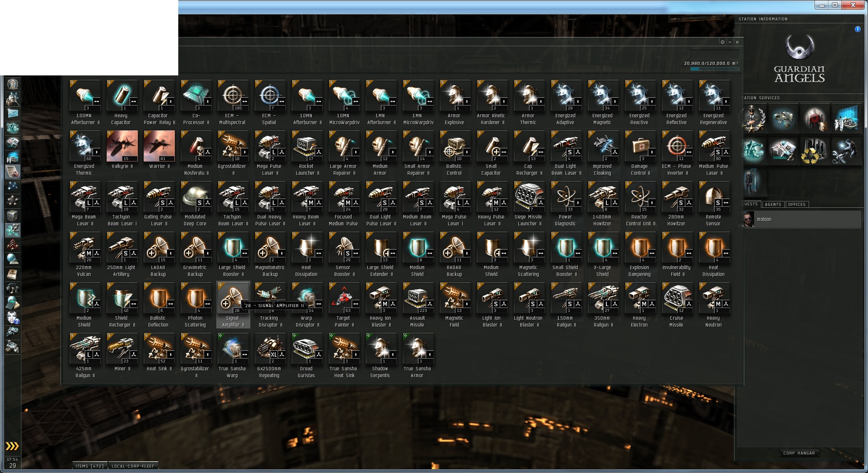868x473 pixels.
Task: Switch to the Guests tab
Action: point(750,204)
